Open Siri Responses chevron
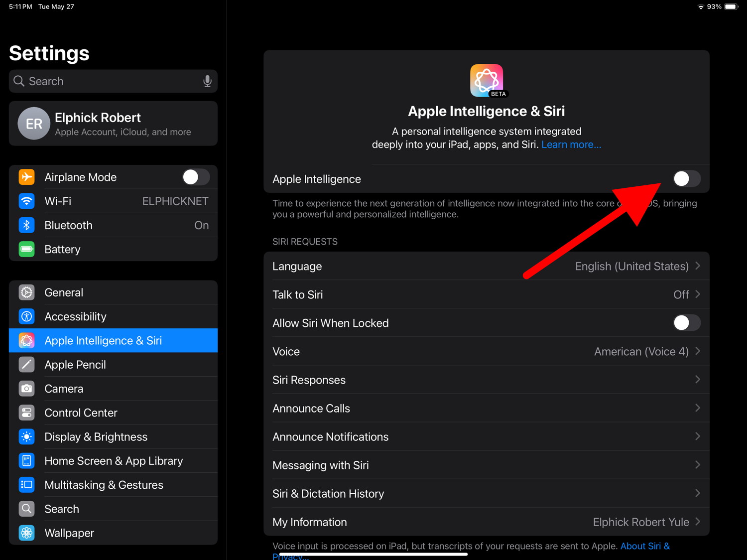747x560 pixels. [x=698, y=380]
